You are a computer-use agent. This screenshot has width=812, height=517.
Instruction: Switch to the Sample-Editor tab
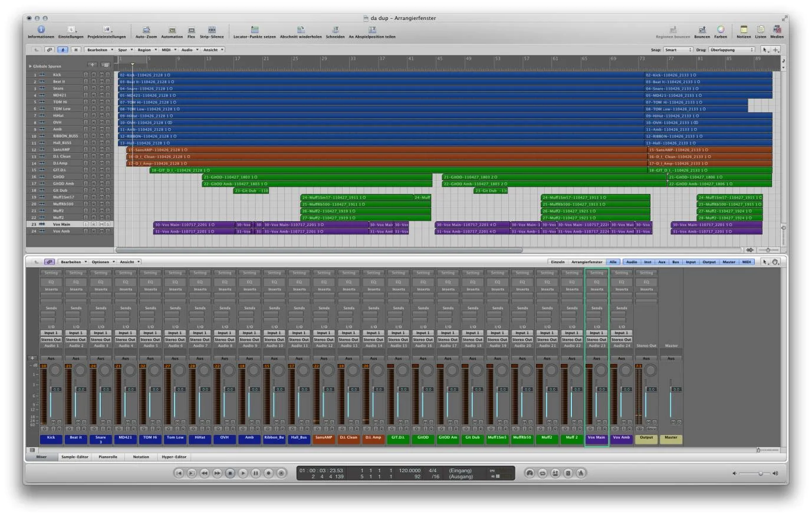[x=75, y=457]
